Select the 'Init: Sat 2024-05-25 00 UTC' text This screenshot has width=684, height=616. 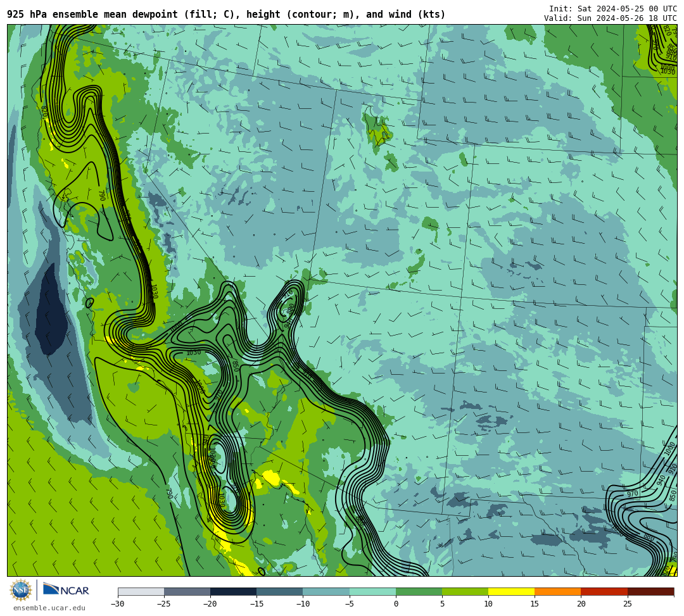[613, 9]
